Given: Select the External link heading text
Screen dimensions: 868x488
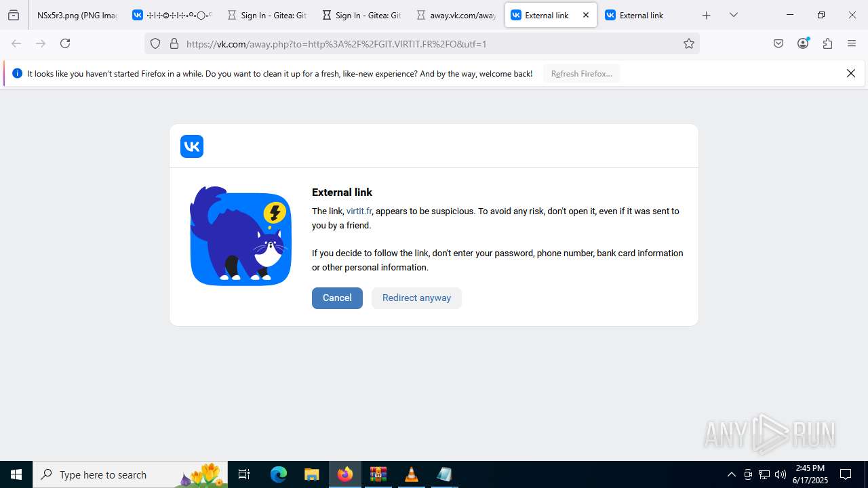Looking at the screenshot, I should 342,192.
